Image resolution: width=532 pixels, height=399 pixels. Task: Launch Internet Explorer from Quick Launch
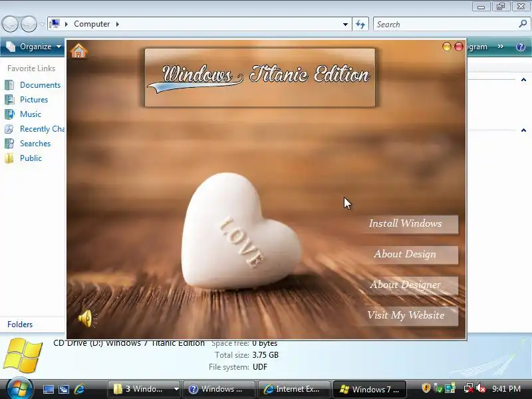click(x=79, y=389)
